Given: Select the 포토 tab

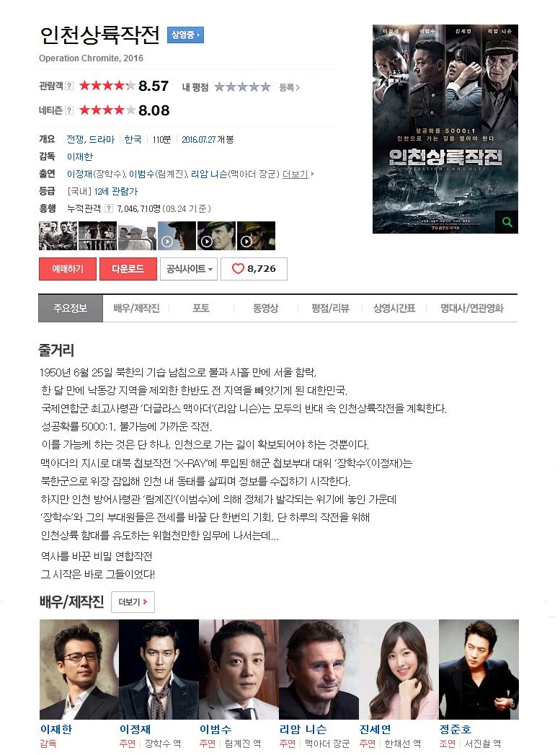Looking at the screenshot, I should click(x=201, y=308).
